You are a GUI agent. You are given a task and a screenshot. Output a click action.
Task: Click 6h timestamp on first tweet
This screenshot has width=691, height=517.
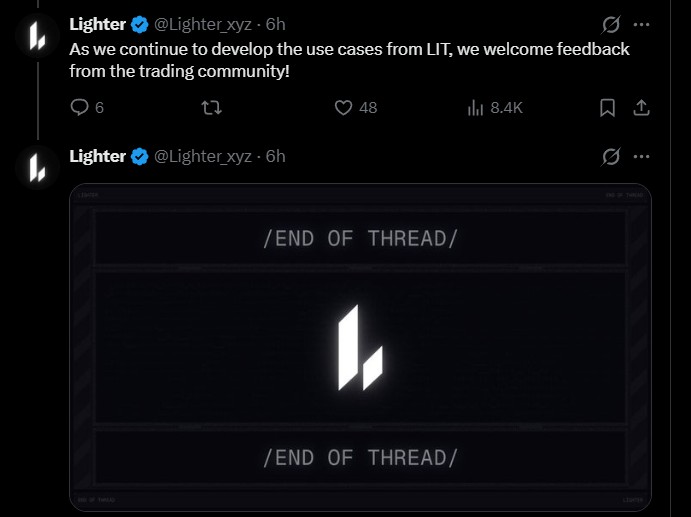pos(275,24)
